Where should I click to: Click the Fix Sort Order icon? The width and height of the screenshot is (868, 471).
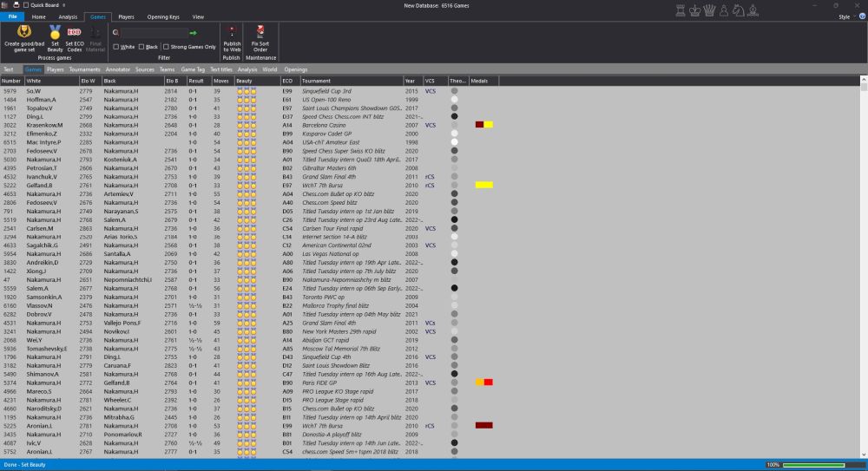pyautogui.click(x=260, y=32)
